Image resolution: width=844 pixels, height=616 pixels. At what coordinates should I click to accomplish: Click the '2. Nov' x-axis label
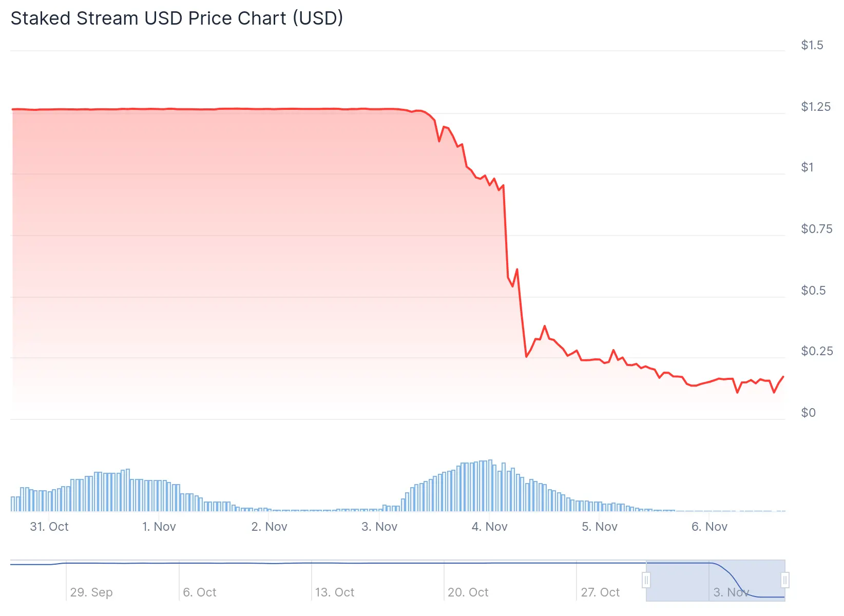point(270,527)
